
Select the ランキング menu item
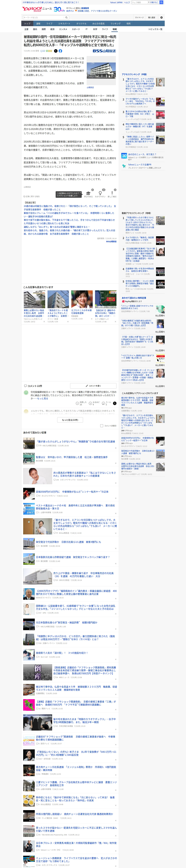(x=115, y=24)
